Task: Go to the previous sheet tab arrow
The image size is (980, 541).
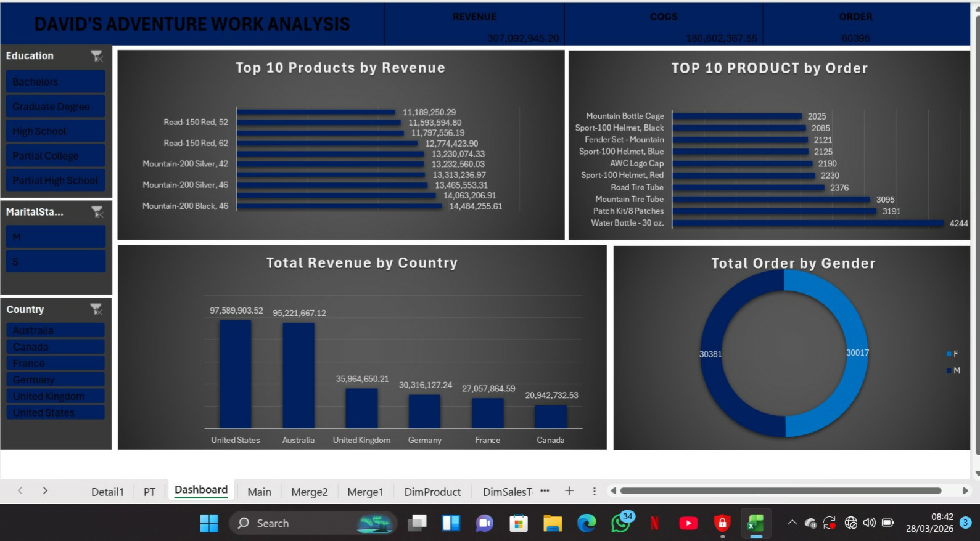Action: pyautogui.click(x=20, y=490)
